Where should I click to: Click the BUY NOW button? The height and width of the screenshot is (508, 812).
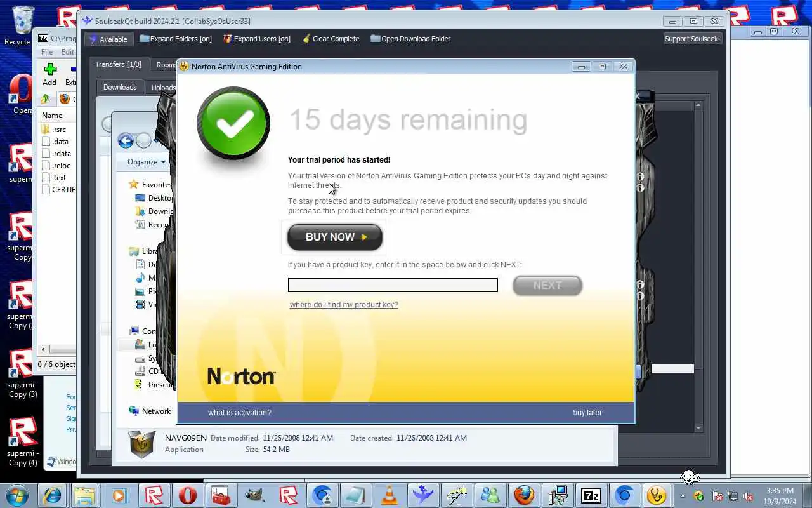tap(335, 237)
